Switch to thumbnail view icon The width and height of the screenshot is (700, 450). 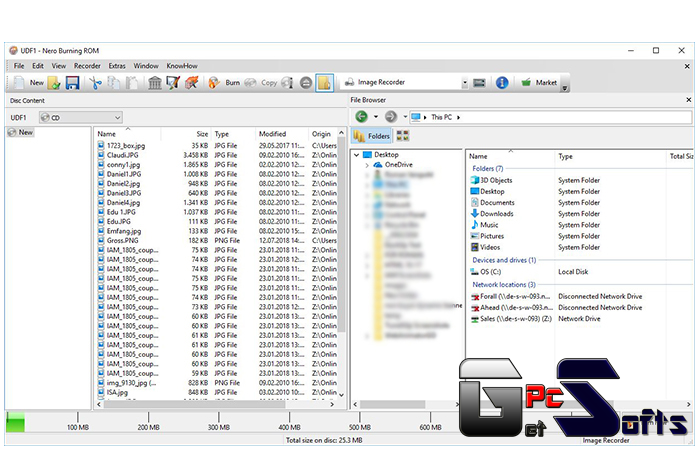pyautogui.click(x=403, y=135)
